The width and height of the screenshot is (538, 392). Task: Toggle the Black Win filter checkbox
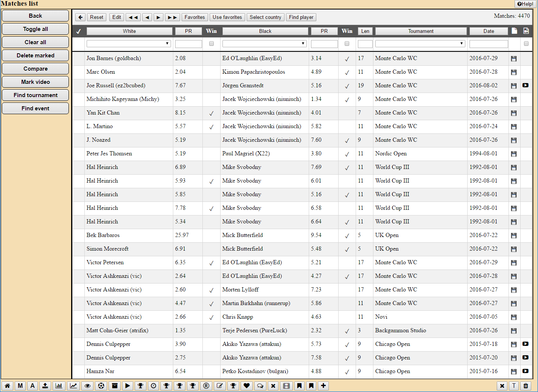tap(347, 44)
